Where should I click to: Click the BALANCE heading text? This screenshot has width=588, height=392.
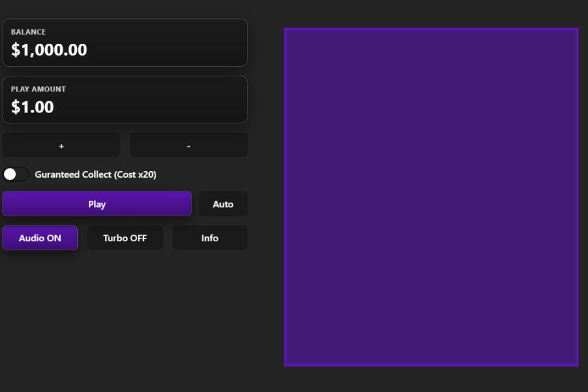(x=28, y=32)
